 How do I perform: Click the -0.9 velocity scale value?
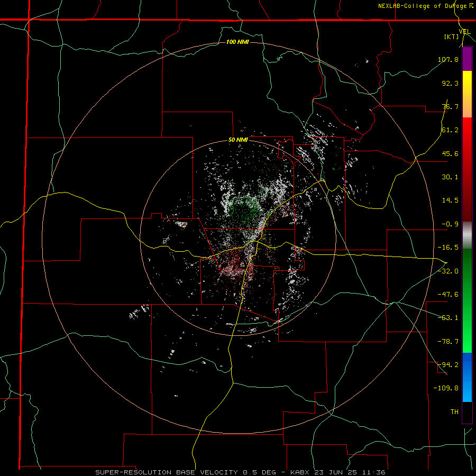point(450,224)
